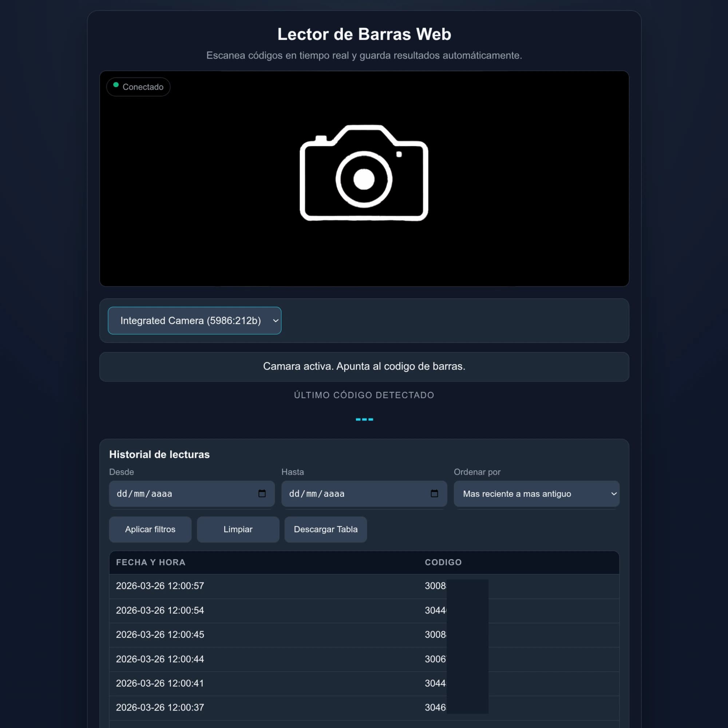Click the Lector de Barras Web title
Viewport: 728px width, 728px height.
coord(364,34)
